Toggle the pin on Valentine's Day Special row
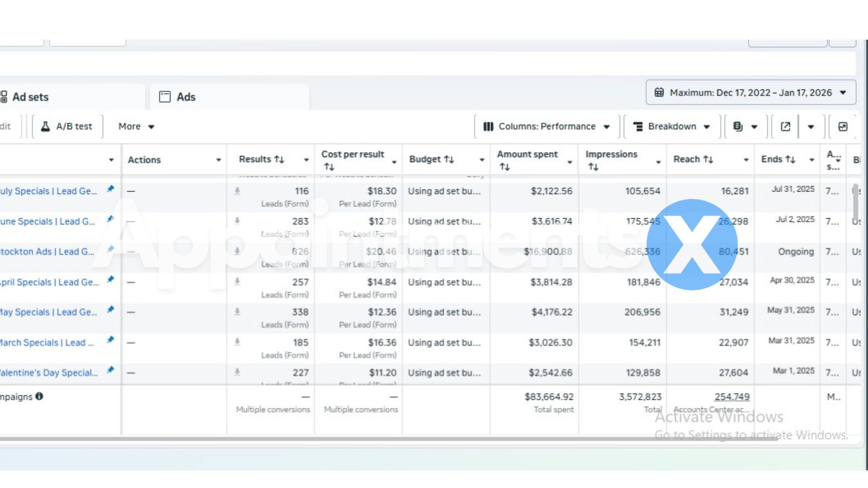 pos(110,371)
